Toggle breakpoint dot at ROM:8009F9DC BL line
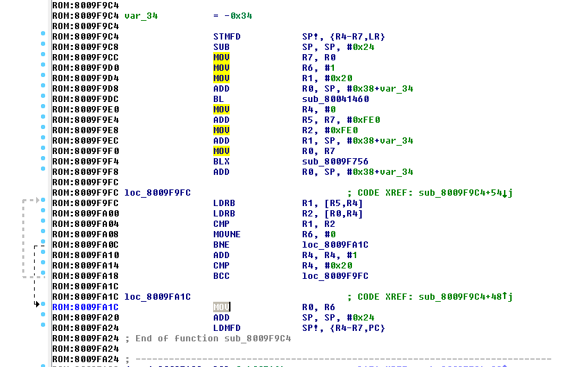This screenshot has height=367, width=588. tap(43, 96)
